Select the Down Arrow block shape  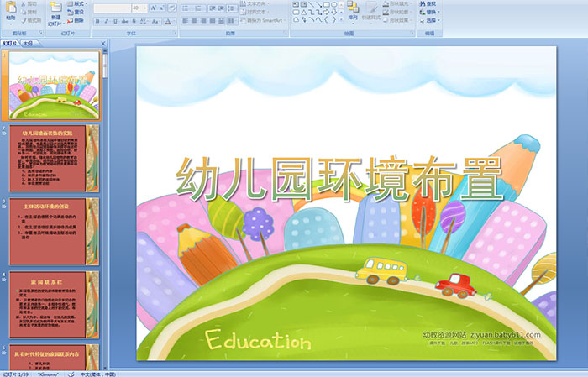[333, 13]
